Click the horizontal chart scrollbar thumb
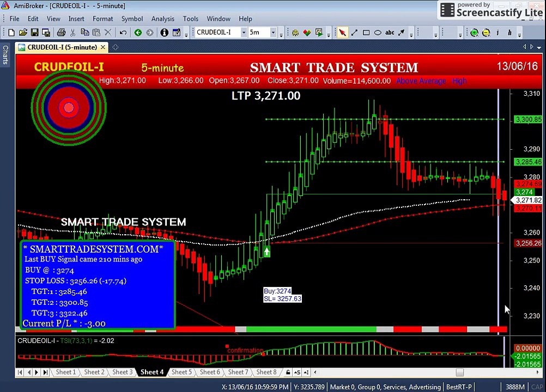 [x=460, y=372]
